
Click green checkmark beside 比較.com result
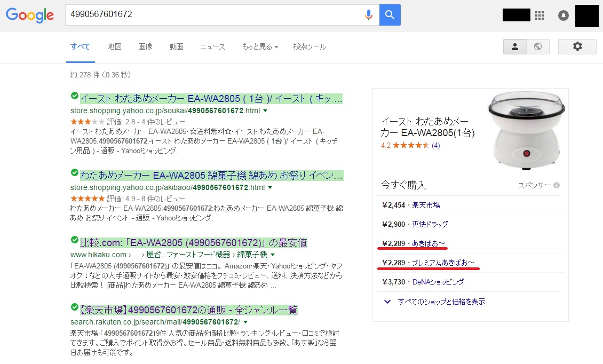[x=75, y=240]
